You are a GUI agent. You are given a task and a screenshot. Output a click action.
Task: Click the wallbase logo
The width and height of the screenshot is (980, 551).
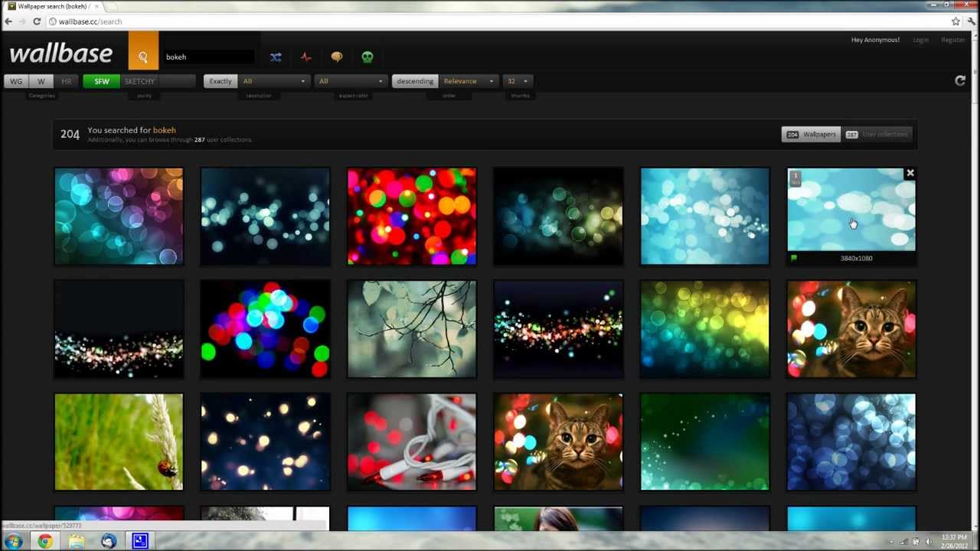click(61, 53)
